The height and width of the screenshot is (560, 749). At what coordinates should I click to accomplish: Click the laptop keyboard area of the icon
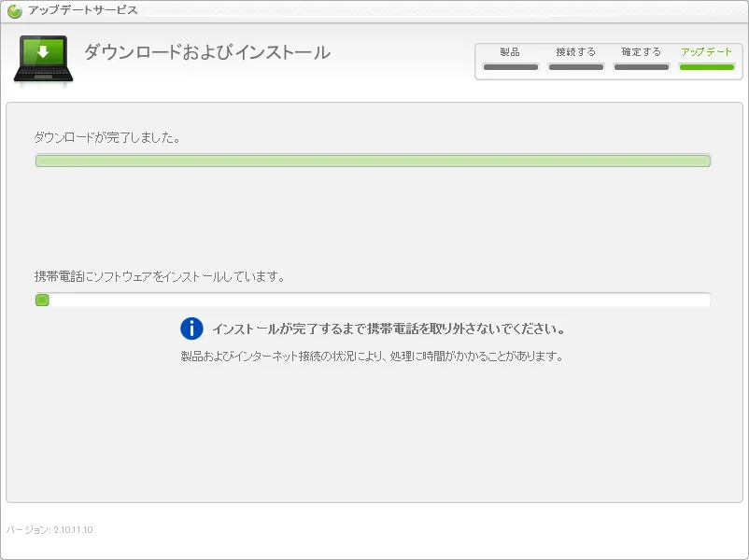click(41, 73)
